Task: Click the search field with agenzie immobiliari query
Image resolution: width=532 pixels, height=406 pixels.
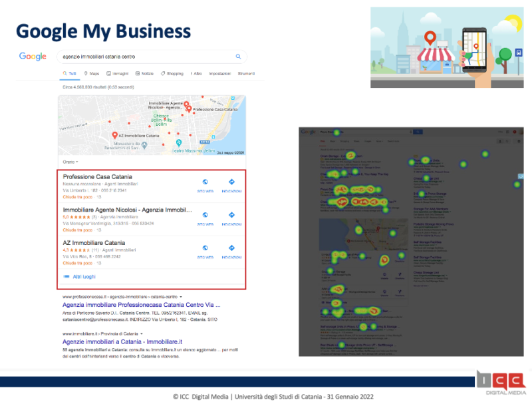Action: (x=152, y=57)
